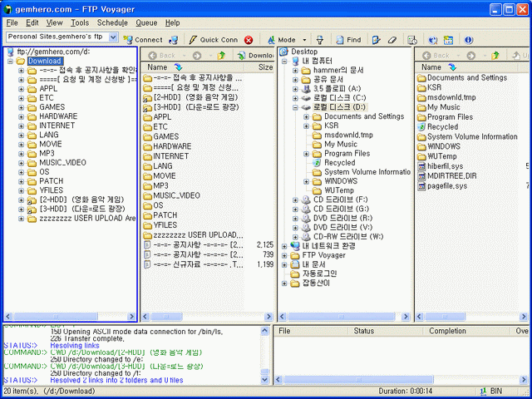
Task: Click the filter icon after Mode
Action: point(319,40)
